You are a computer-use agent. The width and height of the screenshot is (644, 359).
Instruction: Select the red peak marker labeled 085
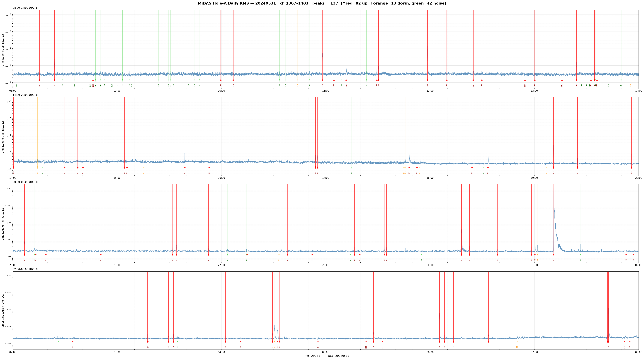101,254
